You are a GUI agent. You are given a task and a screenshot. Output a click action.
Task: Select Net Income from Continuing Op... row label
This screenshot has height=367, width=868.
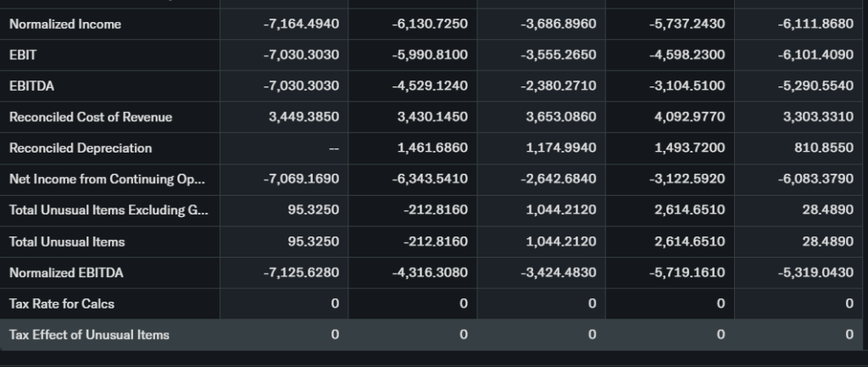pos(107,179)
